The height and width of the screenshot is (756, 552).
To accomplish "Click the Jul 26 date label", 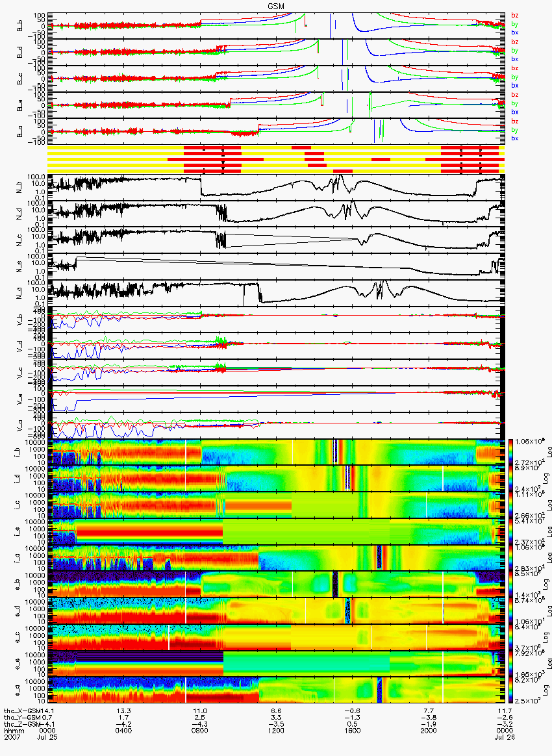I will [x=505, y=738].
